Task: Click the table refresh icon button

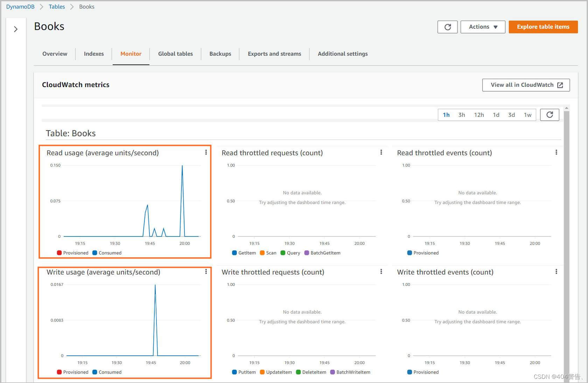Action: [447, 27]
